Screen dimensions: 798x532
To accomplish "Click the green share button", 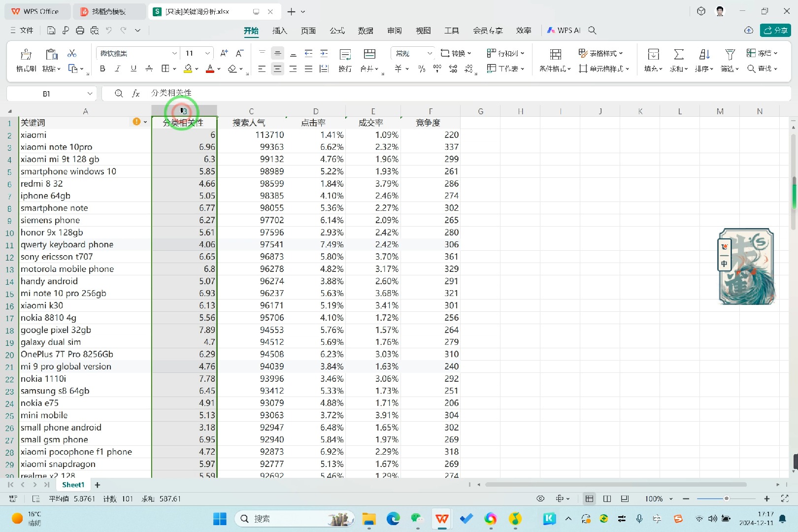I will 775,31.
